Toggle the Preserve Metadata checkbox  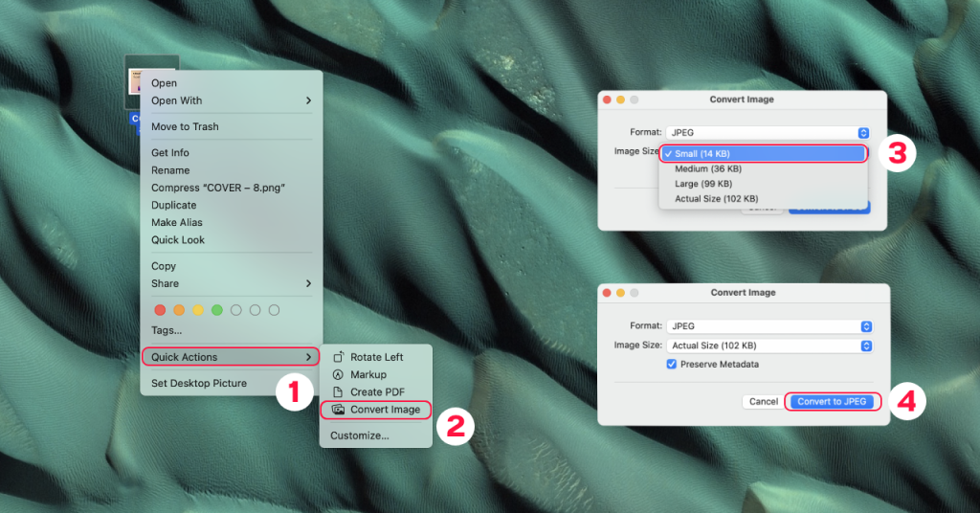tap(671, 365)
